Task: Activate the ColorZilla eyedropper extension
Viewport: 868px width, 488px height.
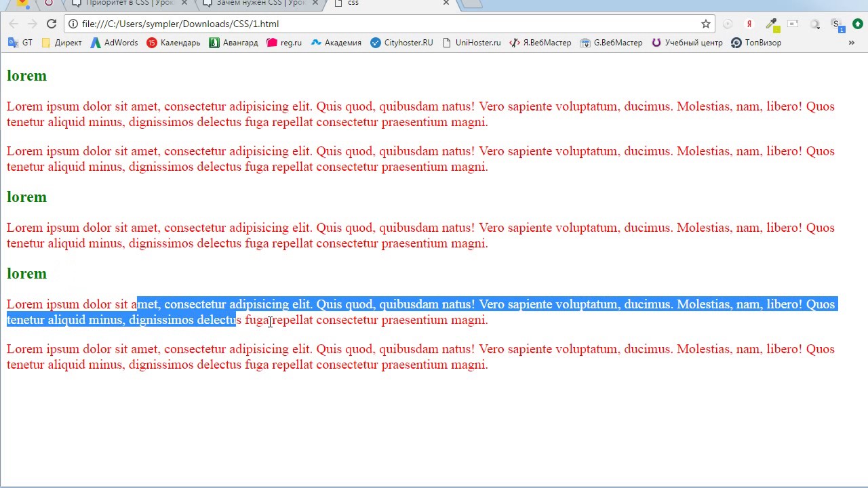Action: point(772,24)
